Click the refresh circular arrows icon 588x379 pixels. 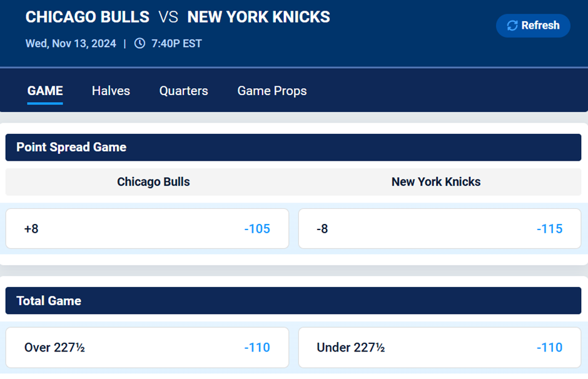(x=513, y=25)
